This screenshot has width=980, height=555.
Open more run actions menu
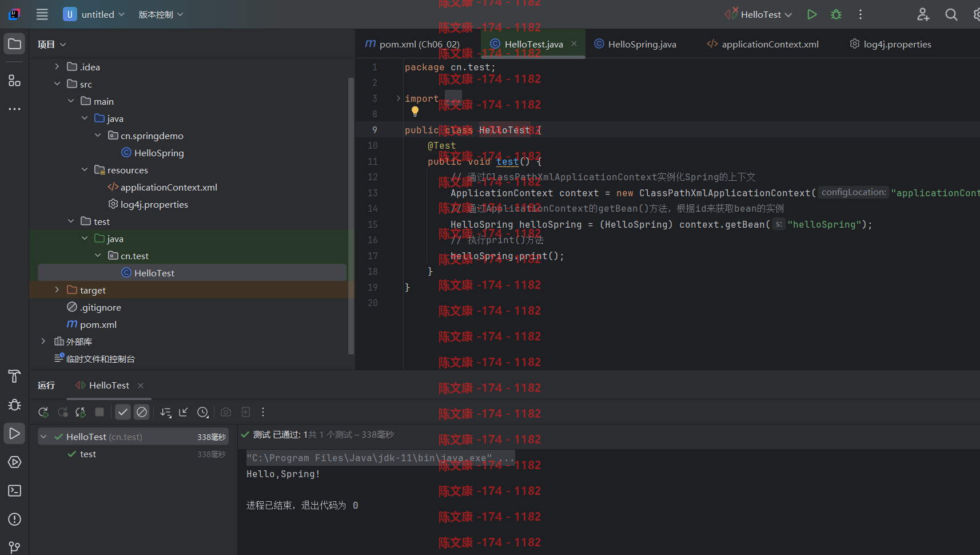pos(861,14)
